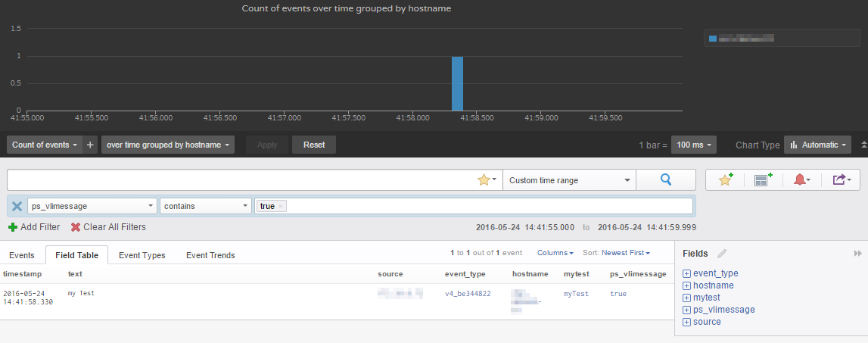Click the magnifying glass search button
868x343 pixels.
pos(666,180)
